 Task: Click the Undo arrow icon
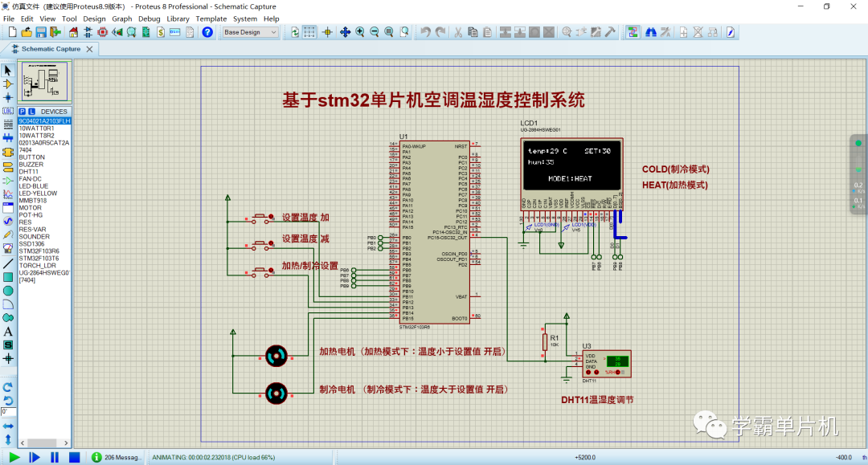[x=425, y=33]
